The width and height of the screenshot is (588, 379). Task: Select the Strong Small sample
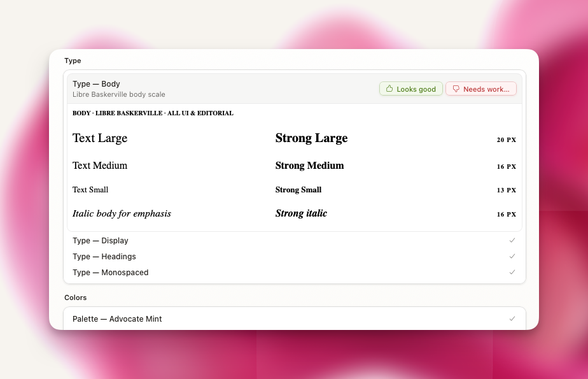(298, 190)
